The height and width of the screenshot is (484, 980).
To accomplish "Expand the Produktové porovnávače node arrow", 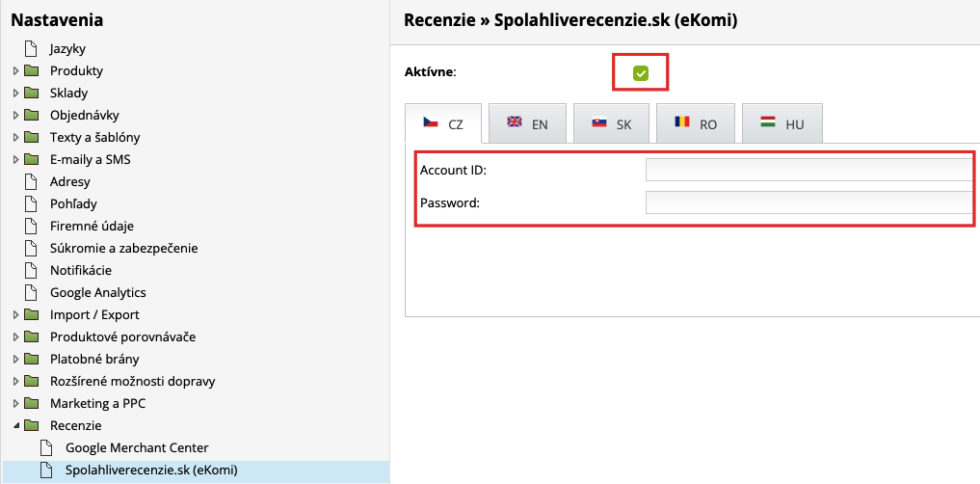I will coord(16,337).
